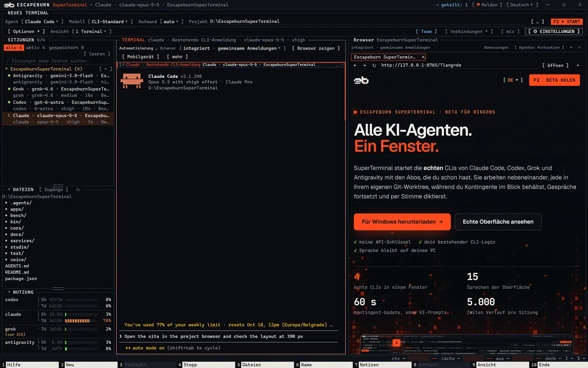The height and width of the screenshot is (368, 588).
Task: Filter sessions by gespeichert 0
Action: point(66,47)
